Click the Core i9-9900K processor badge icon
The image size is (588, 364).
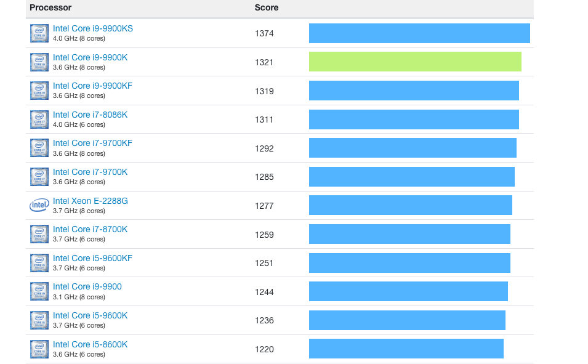coord(39,62)
